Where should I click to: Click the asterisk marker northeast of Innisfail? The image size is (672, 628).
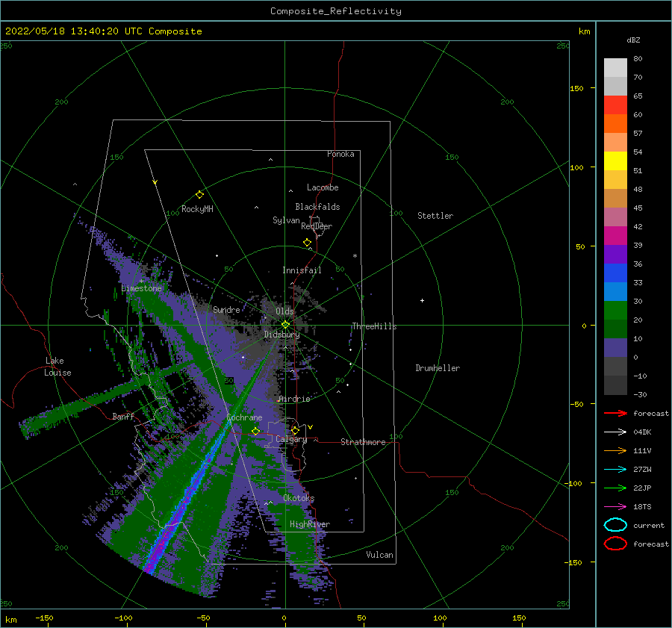coord(355,256)
